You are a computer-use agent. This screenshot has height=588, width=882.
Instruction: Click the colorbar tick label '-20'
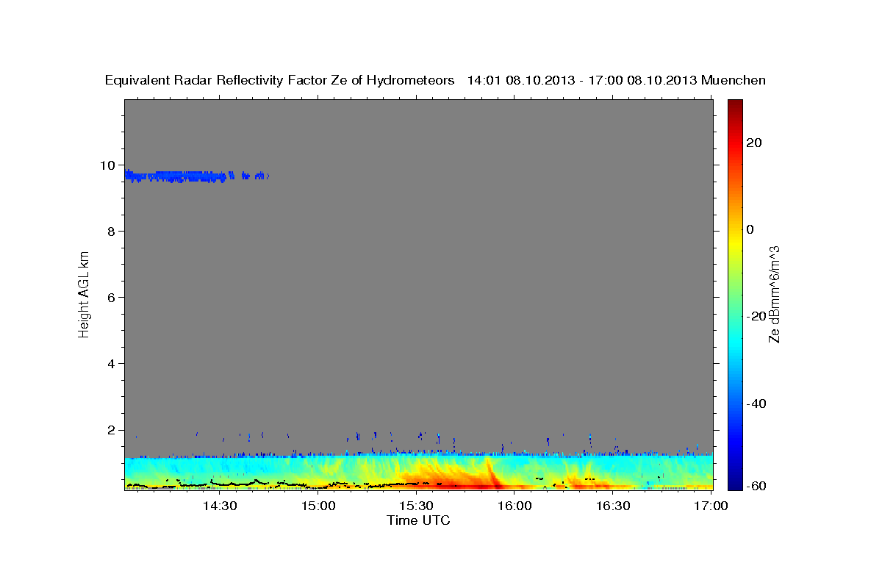(x=756, y=317)
